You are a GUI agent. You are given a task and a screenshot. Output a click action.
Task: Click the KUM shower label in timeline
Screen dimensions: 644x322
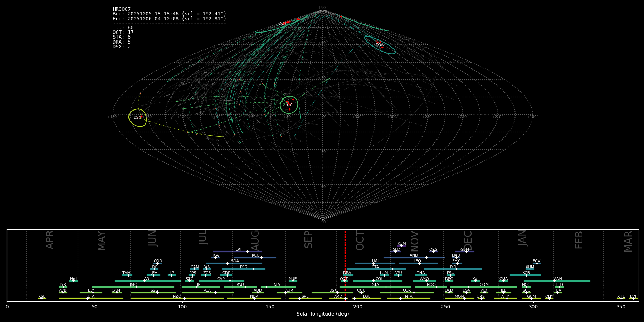click(x=402, y=244)
